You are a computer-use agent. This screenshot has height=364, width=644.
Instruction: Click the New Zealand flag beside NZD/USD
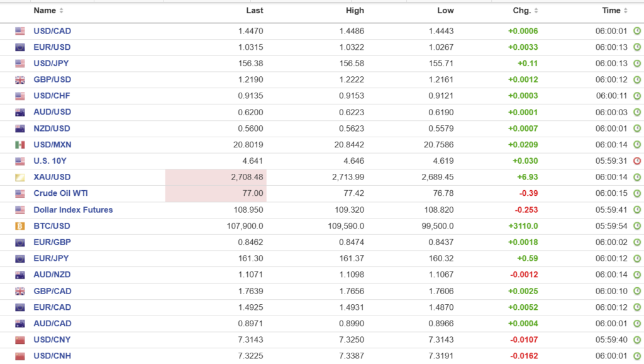(x=20, y=128)
